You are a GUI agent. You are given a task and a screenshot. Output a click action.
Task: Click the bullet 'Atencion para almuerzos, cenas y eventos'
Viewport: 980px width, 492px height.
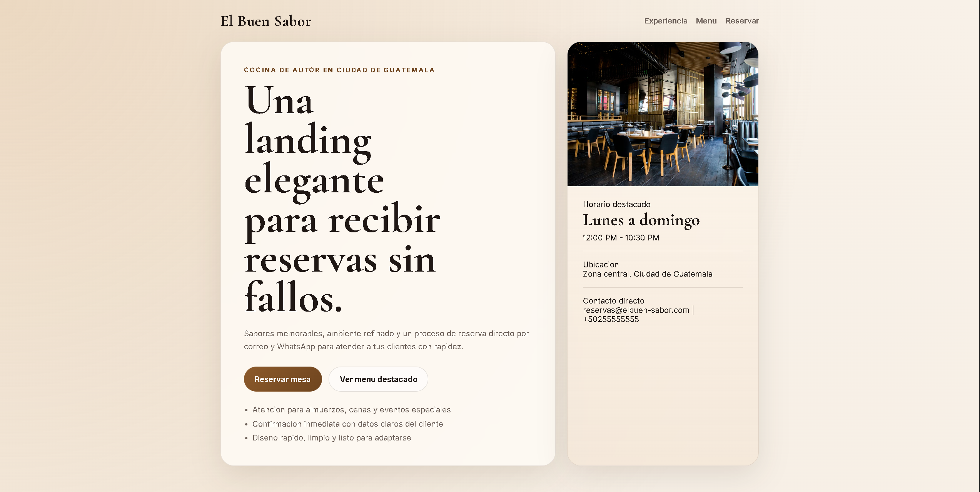[351, 410]
